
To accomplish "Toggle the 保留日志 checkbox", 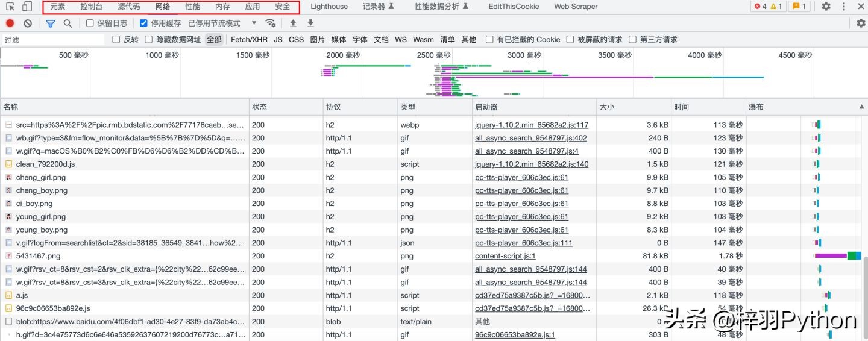I will (x=90, y=23).
